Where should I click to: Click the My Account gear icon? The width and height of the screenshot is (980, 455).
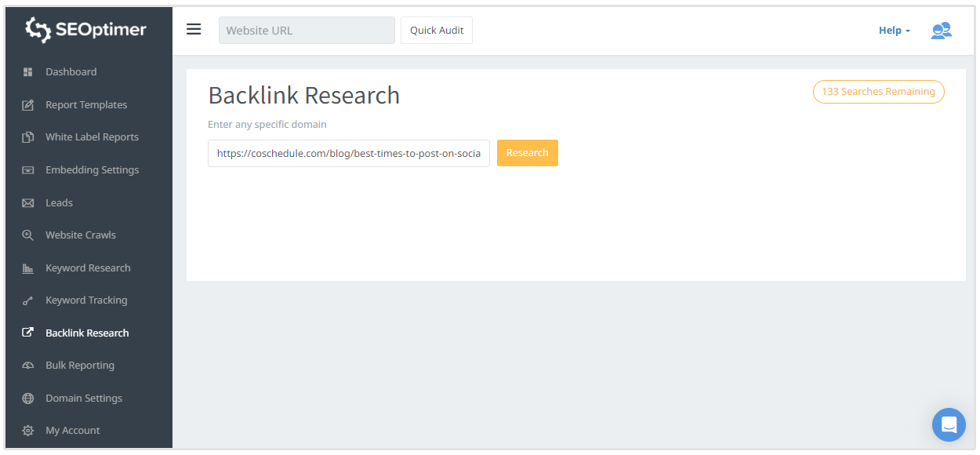coord(28,431)
